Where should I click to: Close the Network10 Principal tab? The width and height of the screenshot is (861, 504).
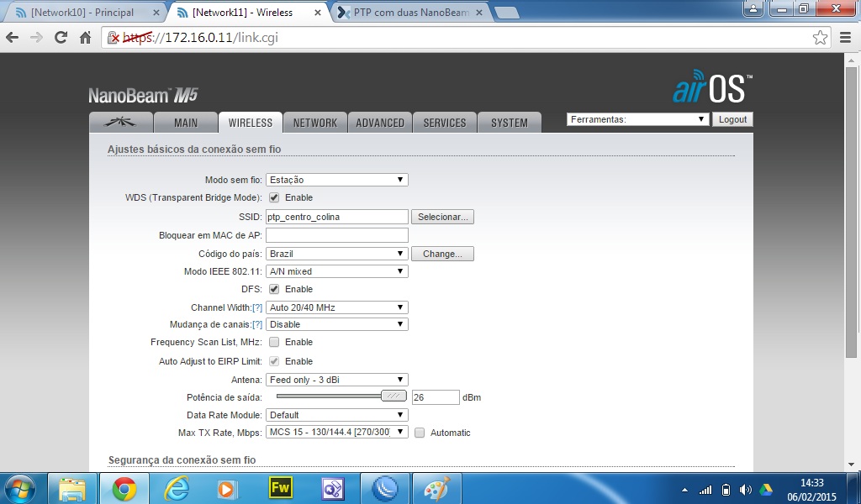click(x=156, y=13)
